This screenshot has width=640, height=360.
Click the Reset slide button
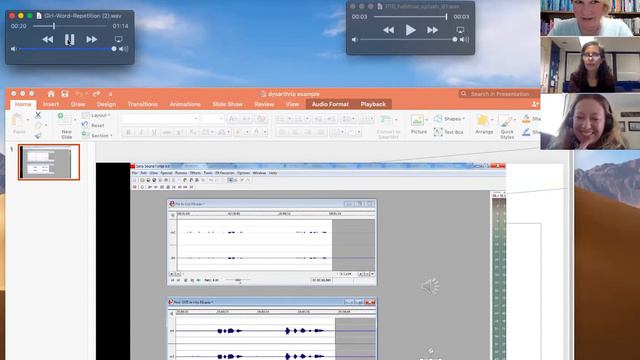(93, 125)
